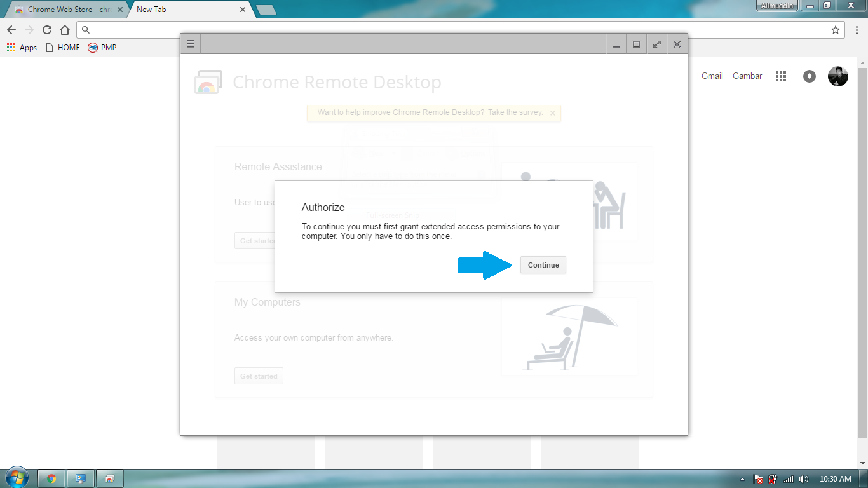Click the power status tray icon

pyautogui.click(x=773, y=479)
